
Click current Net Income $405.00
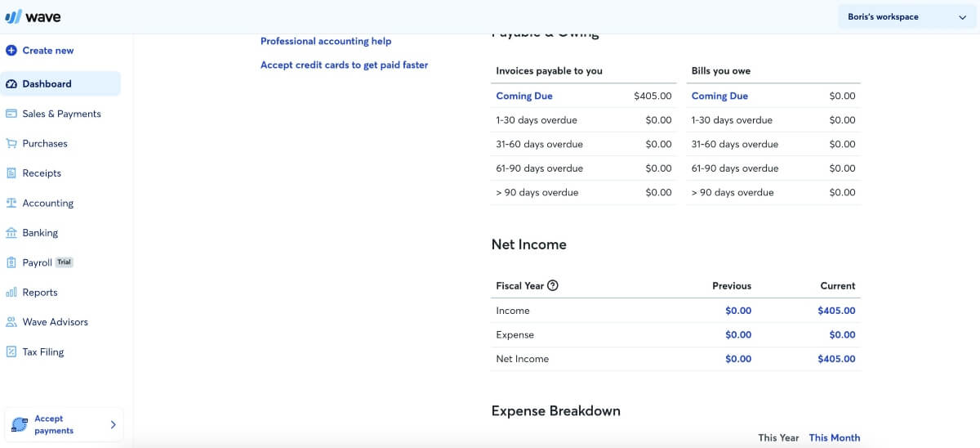(x=836, y=359)
